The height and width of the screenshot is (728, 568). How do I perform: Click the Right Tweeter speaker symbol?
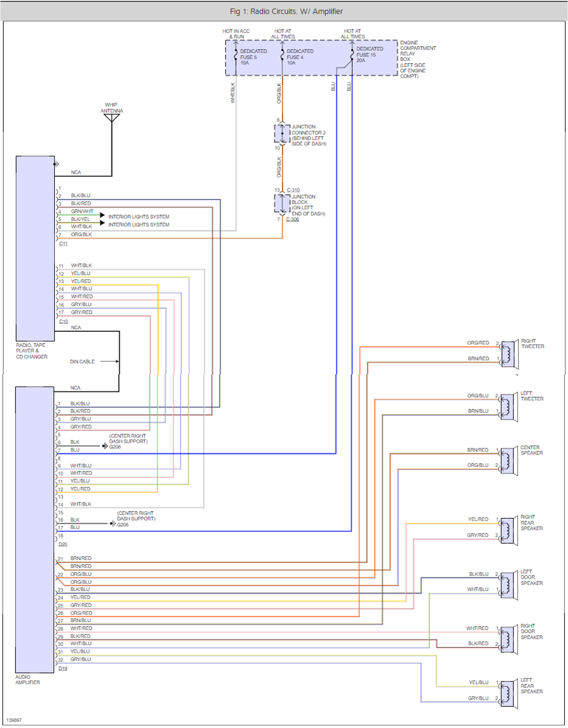508,354
